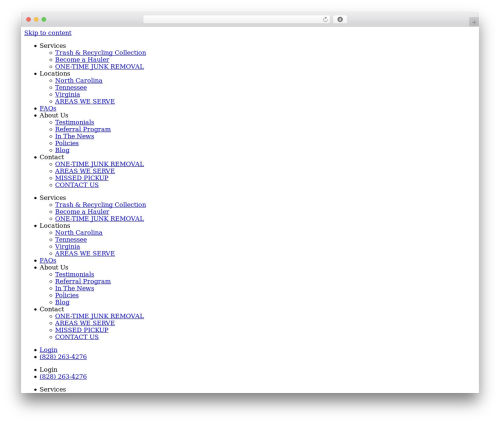The width and height of the screenshot is (500, 423).
Task: Open first MISSED PICKUP link under Contact
Action: [x=82, y=178]
